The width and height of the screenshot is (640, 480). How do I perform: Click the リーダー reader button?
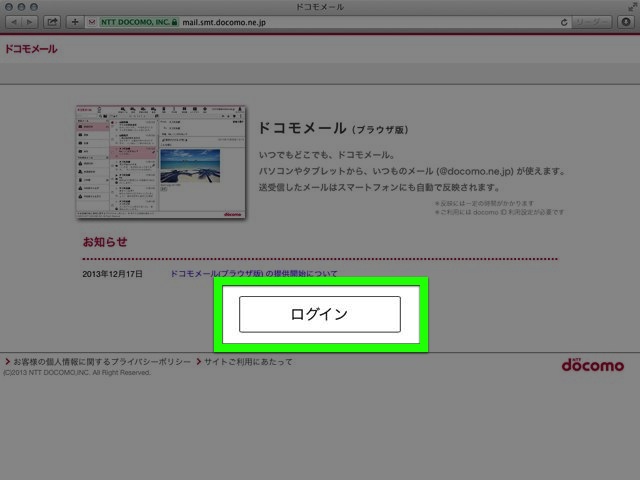coord(591,22)
